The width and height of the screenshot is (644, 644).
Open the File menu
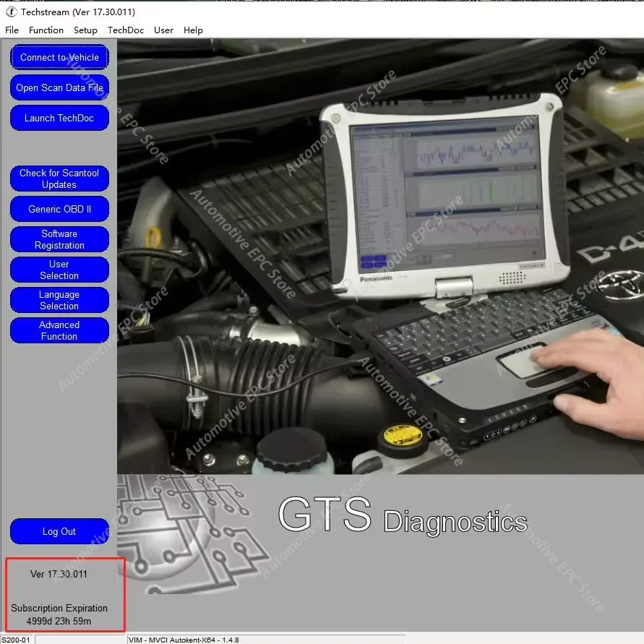pyautogui.click(x=12, y=30)
